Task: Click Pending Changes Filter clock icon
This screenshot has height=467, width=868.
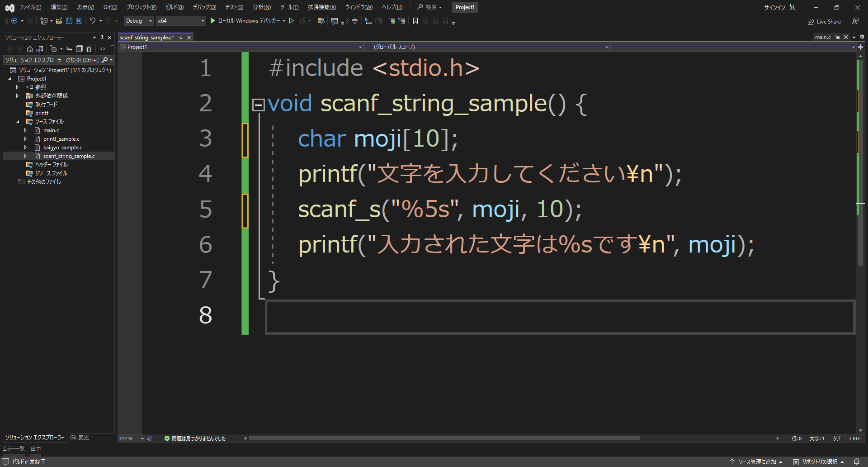Action: click(54, 49)
